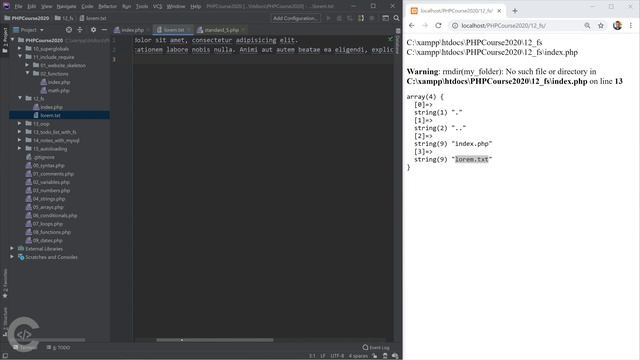Collapse the 11_include_require folder

(20, 57)
